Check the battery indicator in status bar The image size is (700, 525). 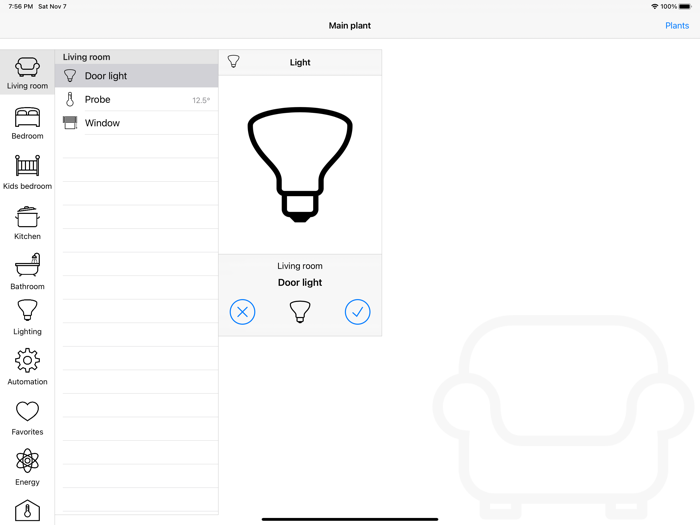point(685,6)
